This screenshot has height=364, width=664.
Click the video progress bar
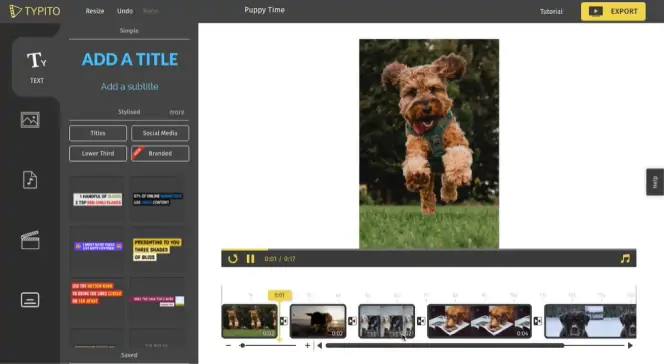[429, 249]
